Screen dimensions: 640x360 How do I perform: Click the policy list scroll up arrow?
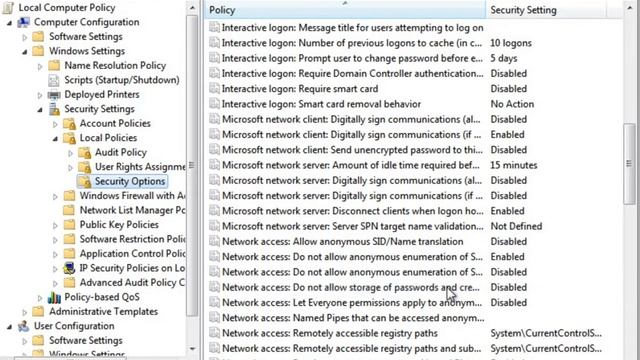[x=629, y=8]
